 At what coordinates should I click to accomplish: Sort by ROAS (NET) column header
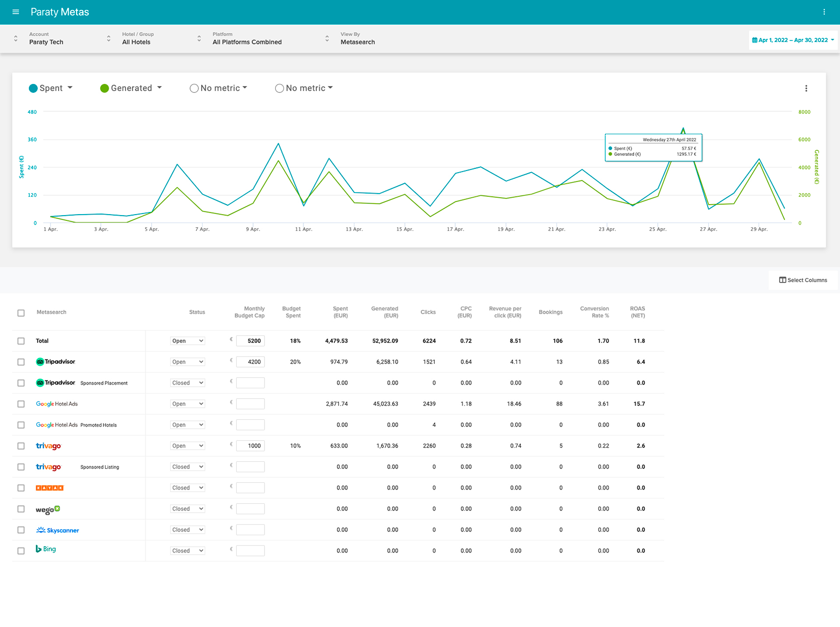coord(637,312)
